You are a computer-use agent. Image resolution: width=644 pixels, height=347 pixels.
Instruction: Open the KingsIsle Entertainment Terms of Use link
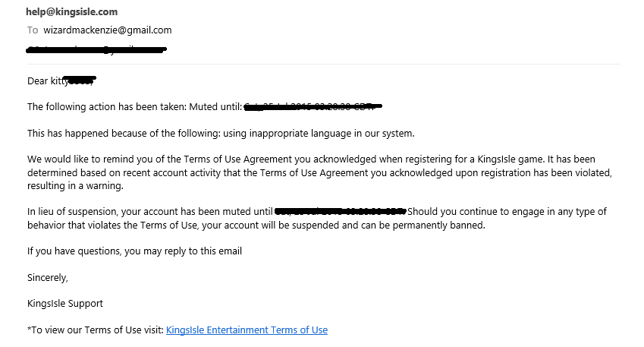247,330
